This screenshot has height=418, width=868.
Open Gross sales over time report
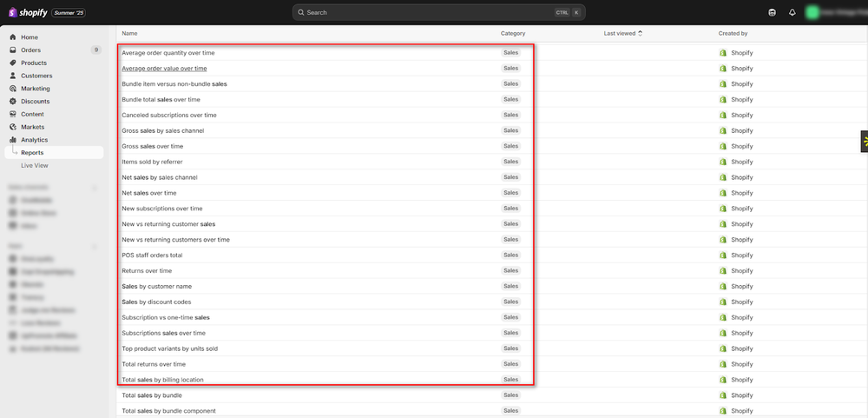[x=152, y=146]
